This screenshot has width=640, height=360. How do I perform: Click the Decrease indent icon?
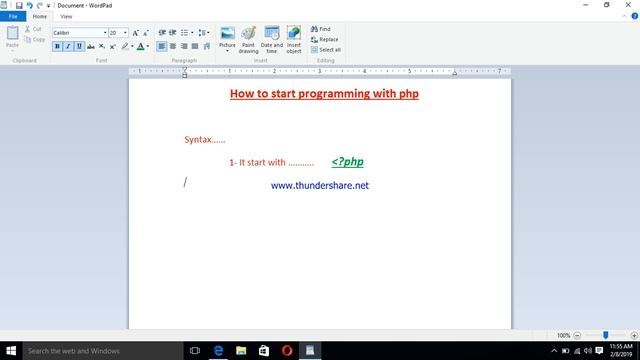[x=162, y=33]
